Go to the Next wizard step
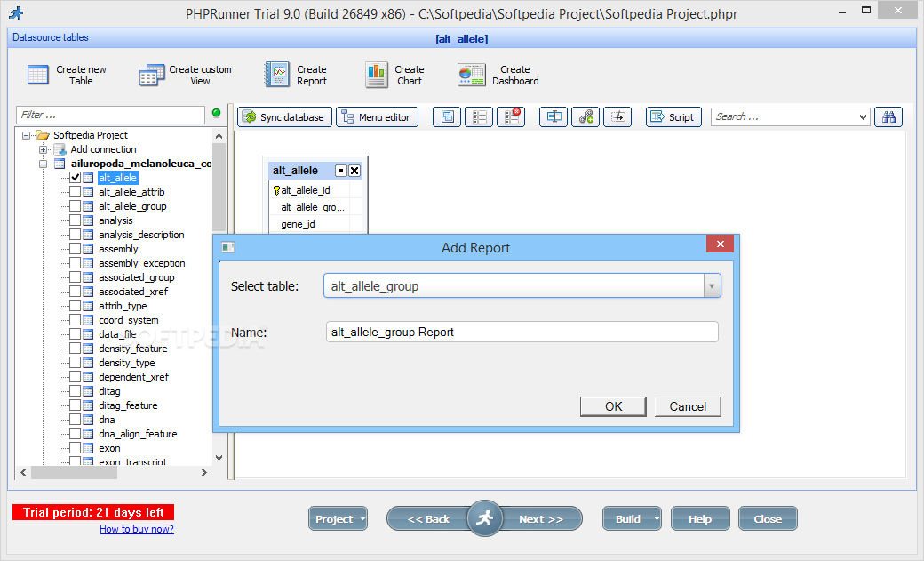Viewport: 924px width, 561px height. (x=541, y=519)
